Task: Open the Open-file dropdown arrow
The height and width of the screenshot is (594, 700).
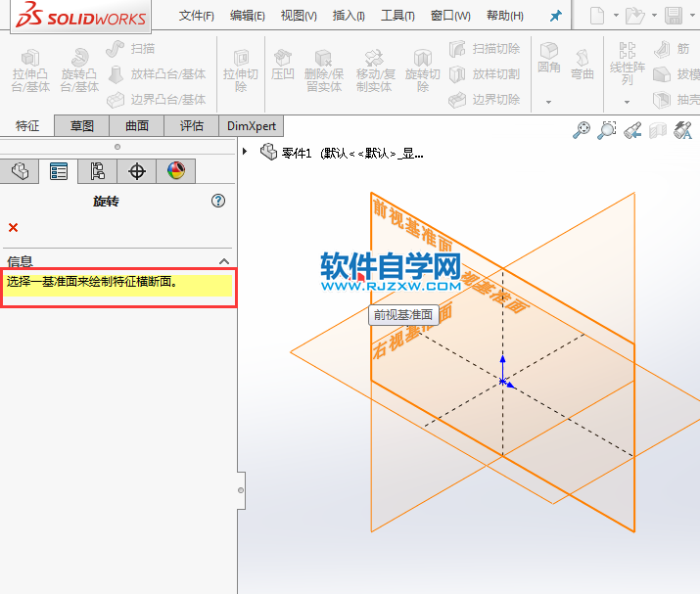Action: (x=654, y=16)
